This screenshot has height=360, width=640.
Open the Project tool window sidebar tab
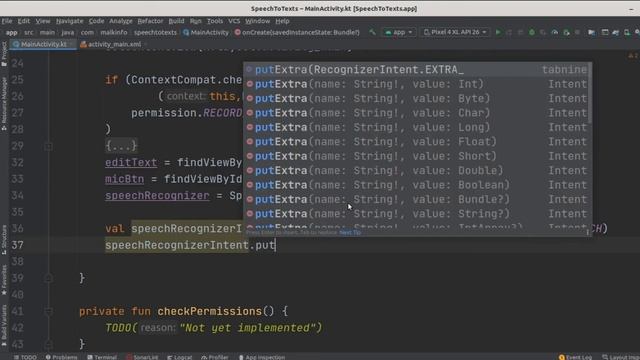[4, 53]
